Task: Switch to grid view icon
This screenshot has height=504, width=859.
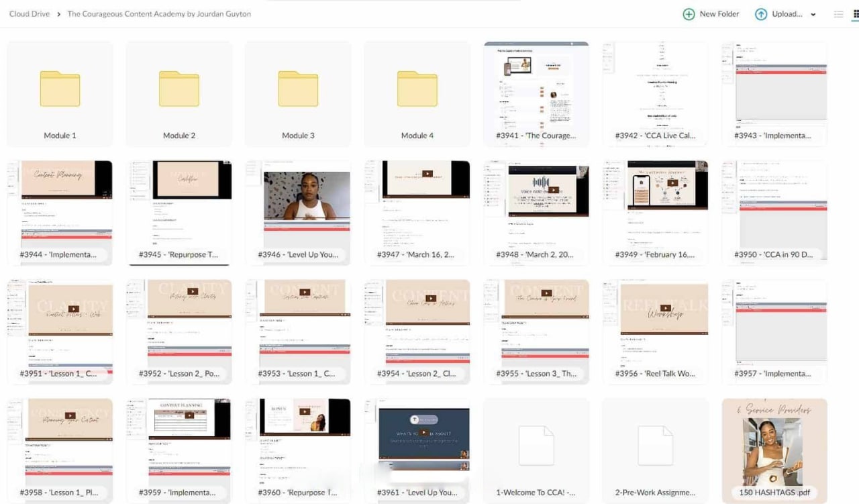Action: [x=856, y=14]
